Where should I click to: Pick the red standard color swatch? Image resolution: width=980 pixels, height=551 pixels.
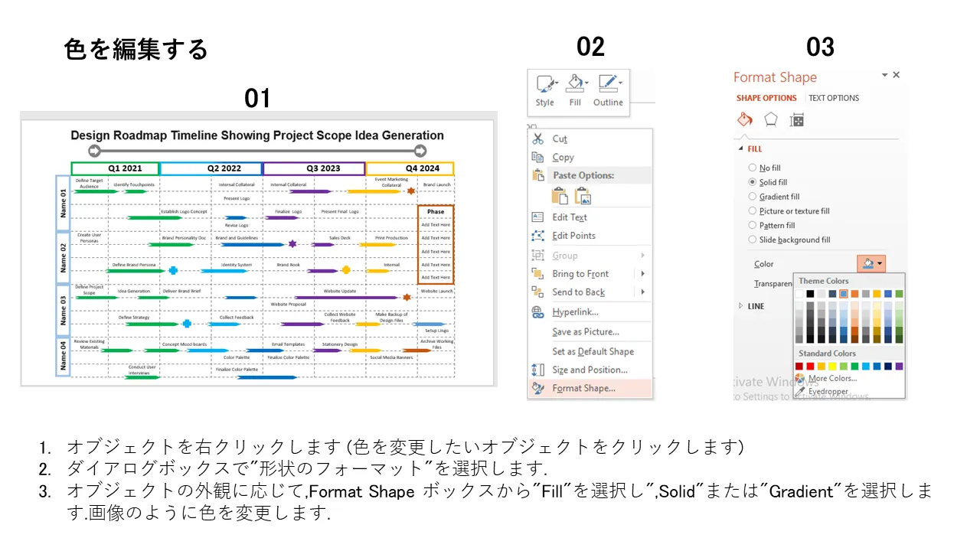(811, 367)
